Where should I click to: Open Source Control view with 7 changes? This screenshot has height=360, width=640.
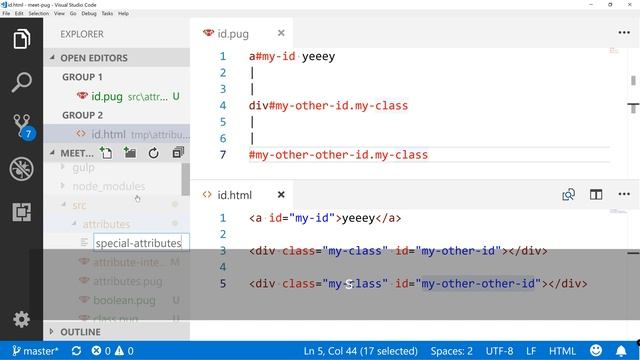(x=22, y=126)
